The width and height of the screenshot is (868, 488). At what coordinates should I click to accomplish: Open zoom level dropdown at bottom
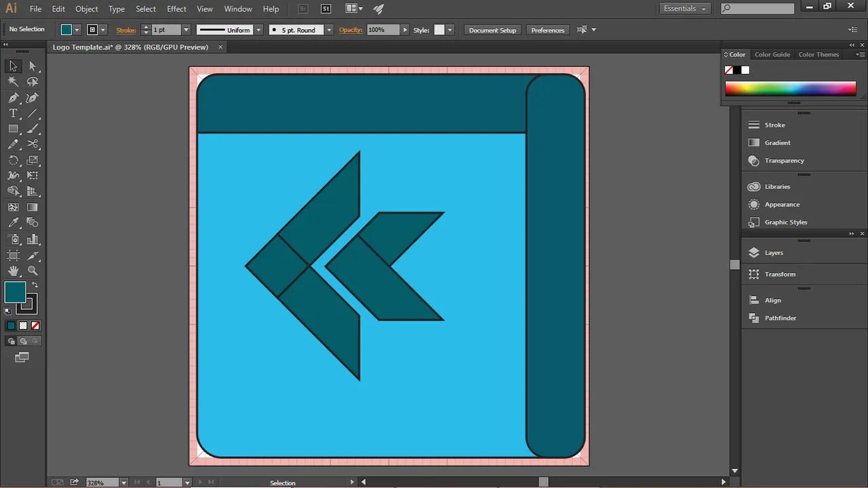point(123,483)
